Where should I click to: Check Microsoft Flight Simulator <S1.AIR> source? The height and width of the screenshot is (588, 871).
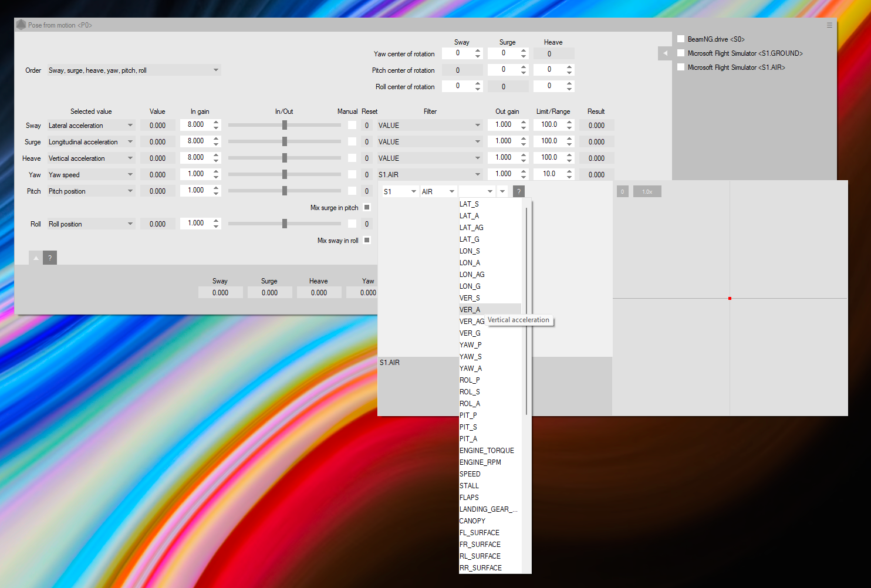coord(681,67)
